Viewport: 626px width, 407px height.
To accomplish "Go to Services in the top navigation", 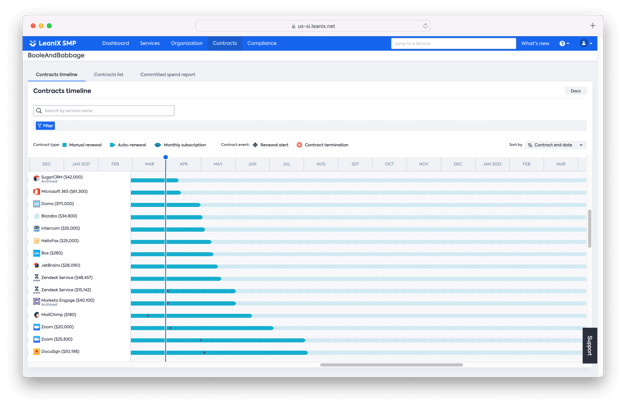I will click(x=150, y=43).
